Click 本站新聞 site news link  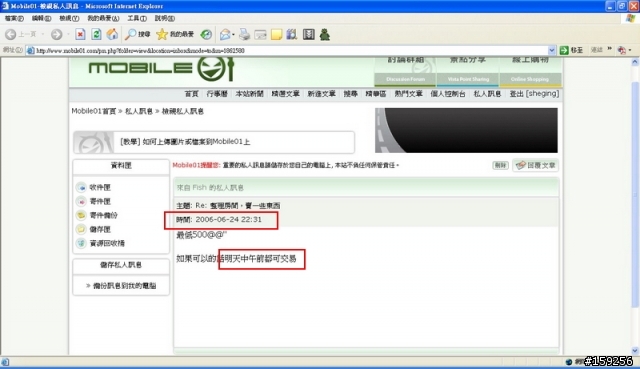click(x=249, y=94)
